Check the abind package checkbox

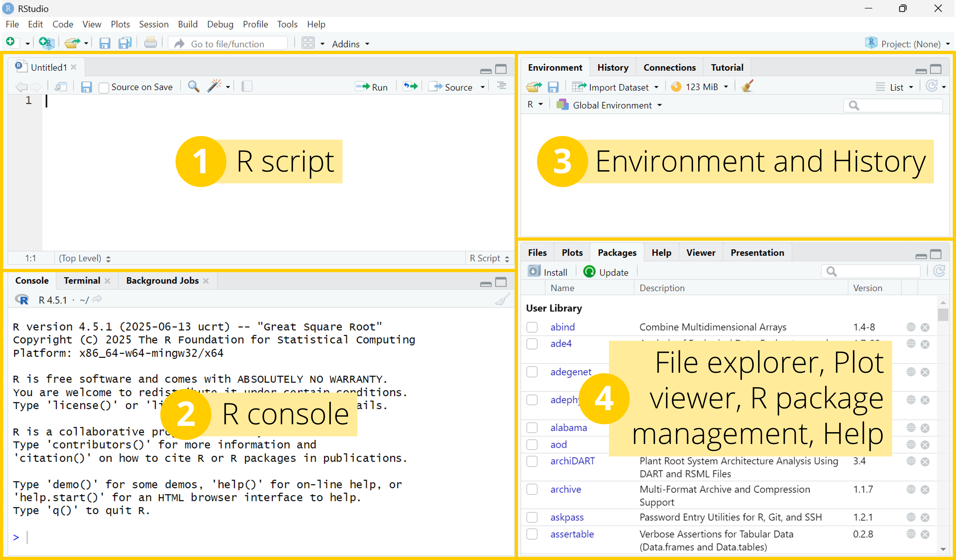pos(532,327)
